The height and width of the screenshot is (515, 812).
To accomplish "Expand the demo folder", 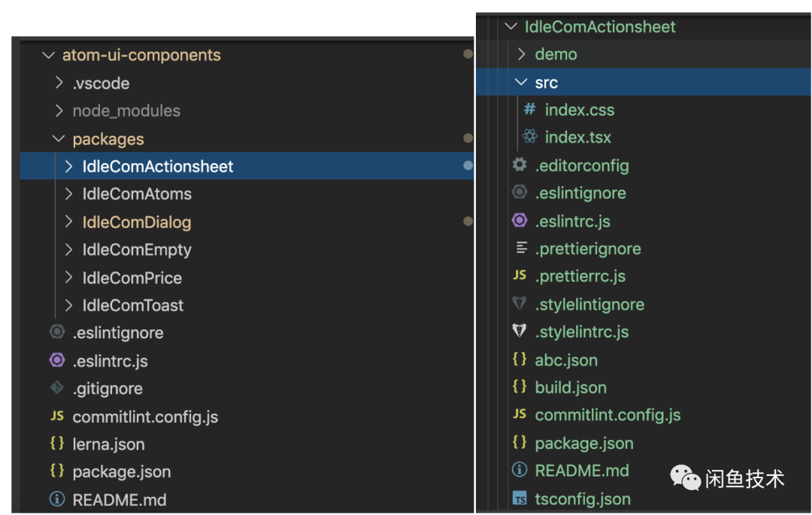I will (522, 54).
